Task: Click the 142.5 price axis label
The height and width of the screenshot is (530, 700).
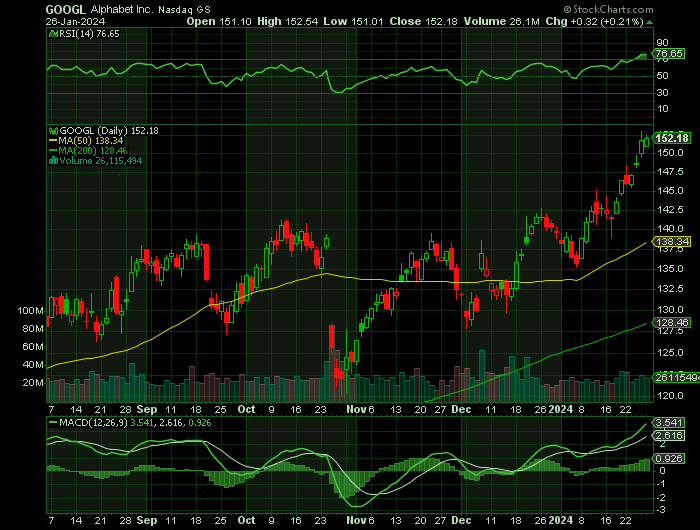Action: click(670, 210)
